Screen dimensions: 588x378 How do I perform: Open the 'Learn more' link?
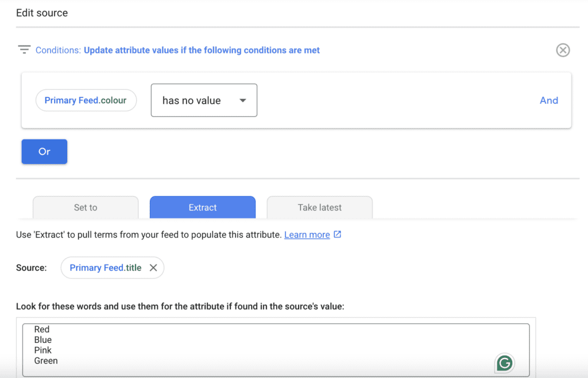[x=308, y=234]
